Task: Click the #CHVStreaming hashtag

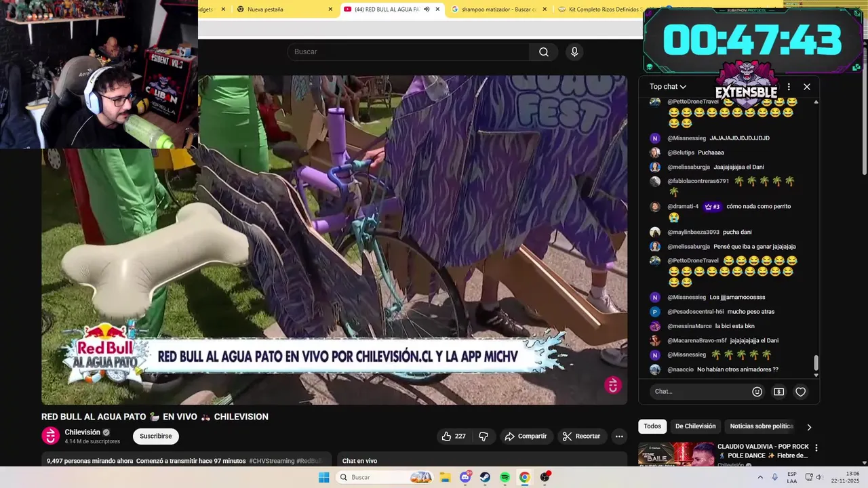Action: click(x=271, y=461)
